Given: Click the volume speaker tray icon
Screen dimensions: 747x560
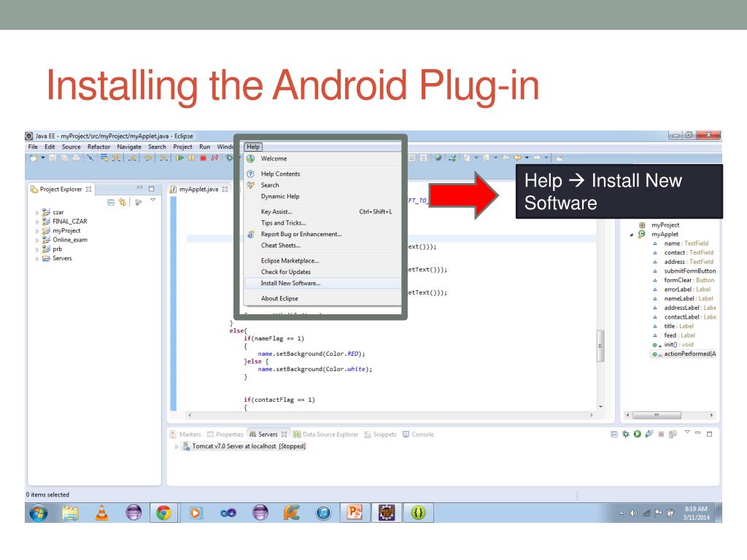Looking at the screenshot, I should pos(633,513).
